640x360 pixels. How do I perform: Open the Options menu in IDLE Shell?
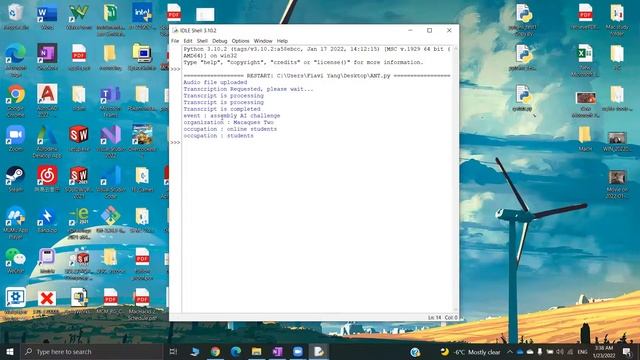pyautogui.click(x=240, y=41)
